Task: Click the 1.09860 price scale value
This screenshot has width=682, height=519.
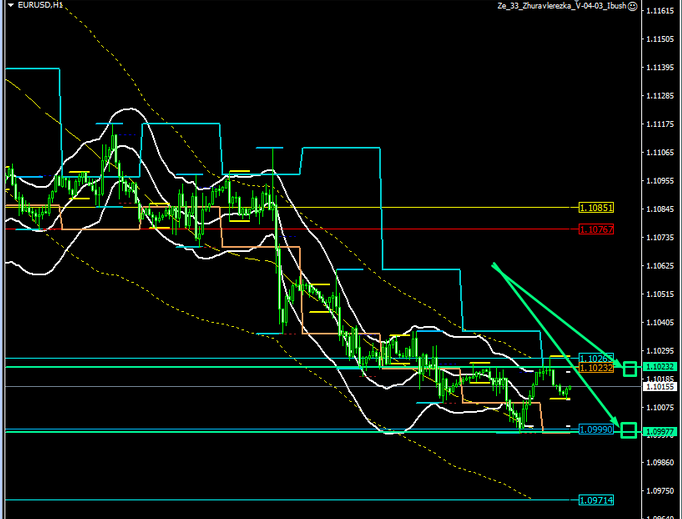Action: coord(659,463)
